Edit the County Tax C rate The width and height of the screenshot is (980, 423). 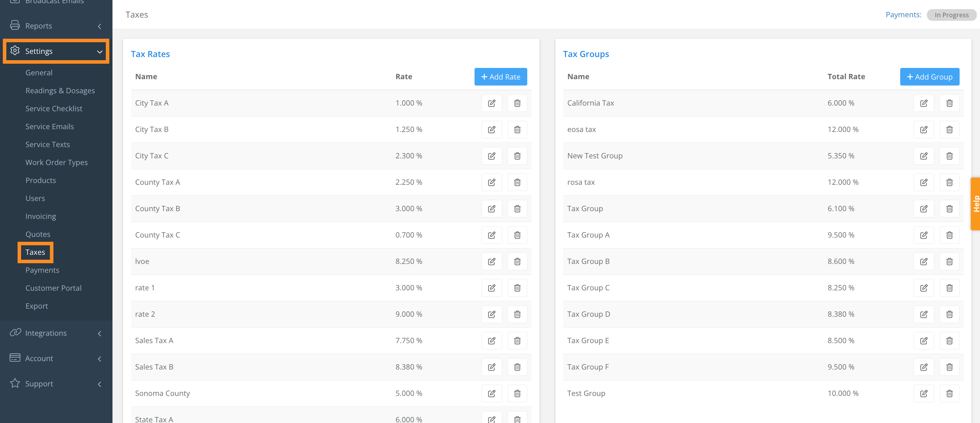tap(491, 235)
